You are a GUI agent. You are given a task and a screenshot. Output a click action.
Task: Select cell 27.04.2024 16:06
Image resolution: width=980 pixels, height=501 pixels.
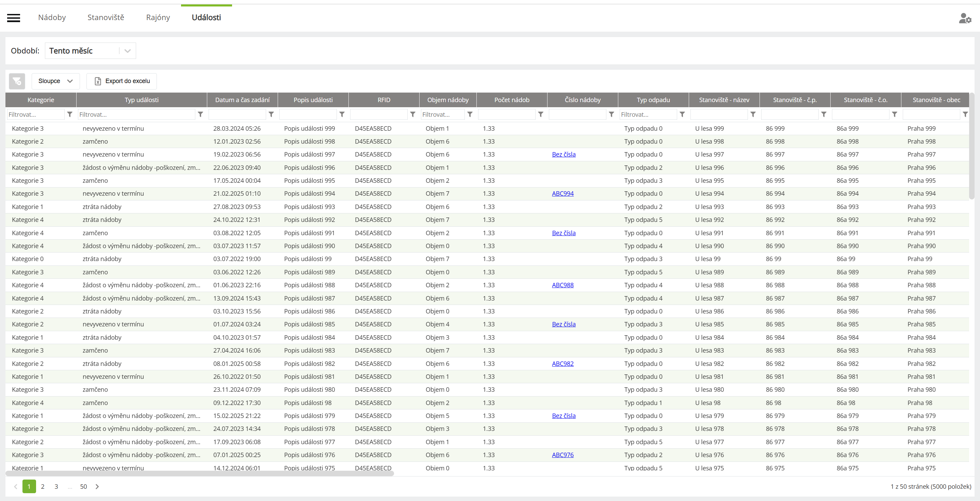pos(236,350)
